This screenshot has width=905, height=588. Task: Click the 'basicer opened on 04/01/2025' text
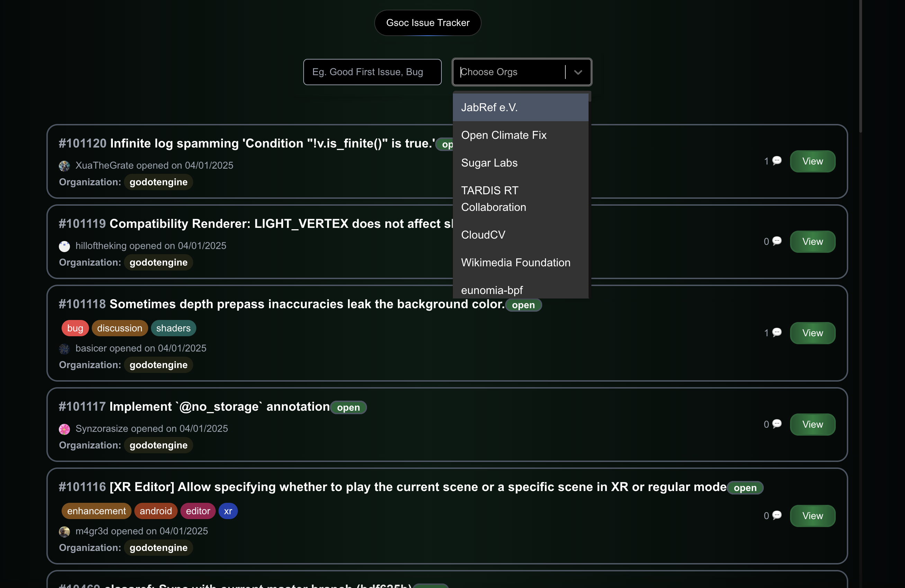tap(141, 348)
